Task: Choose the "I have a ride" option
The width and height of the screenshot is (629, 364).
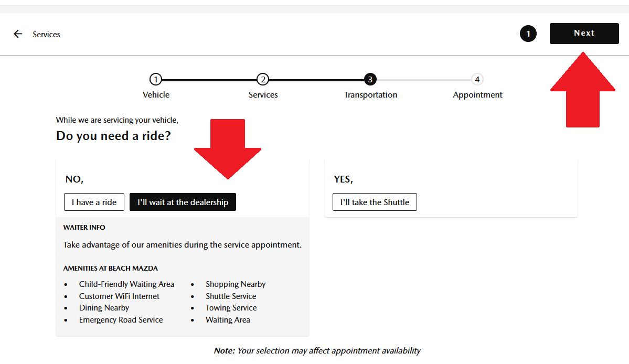Action: [x=94, y=202]
